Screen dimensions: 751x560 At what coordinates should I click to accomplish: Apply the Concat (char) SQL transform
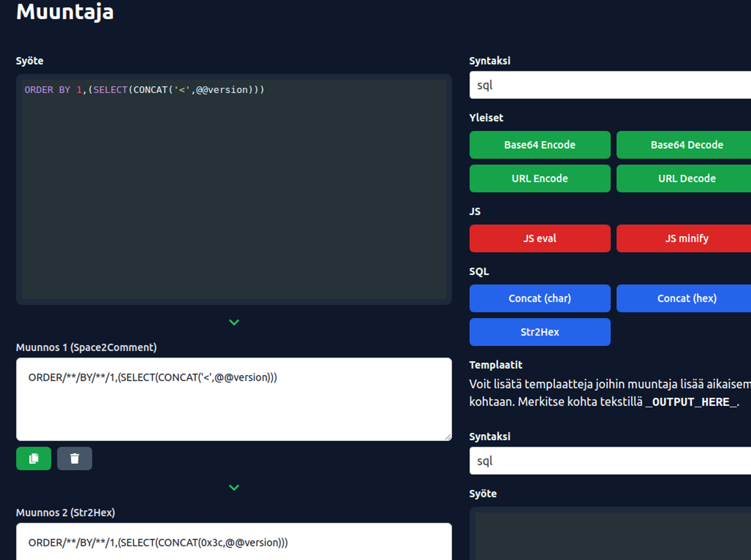pos(539,298)
